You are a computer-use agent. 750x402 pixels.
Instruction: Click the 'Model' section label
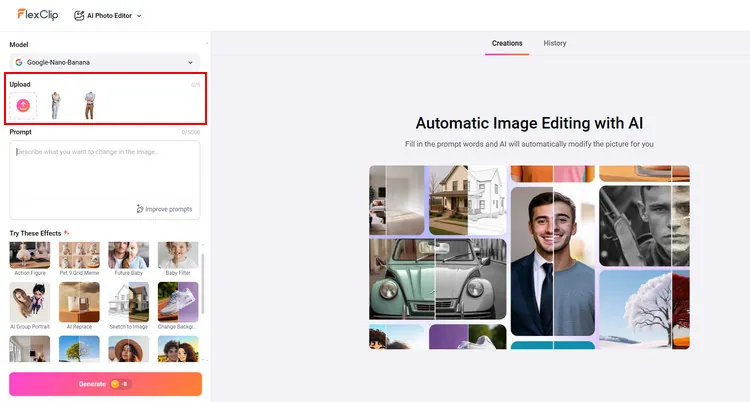pyautogui.click(x=19, y=45)
